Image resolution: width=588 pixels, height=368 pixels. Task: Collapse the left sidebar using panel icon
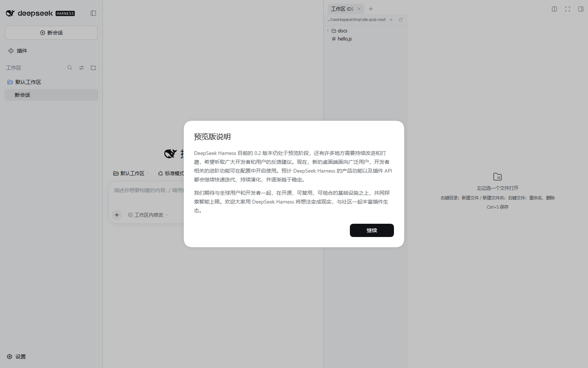93,13
